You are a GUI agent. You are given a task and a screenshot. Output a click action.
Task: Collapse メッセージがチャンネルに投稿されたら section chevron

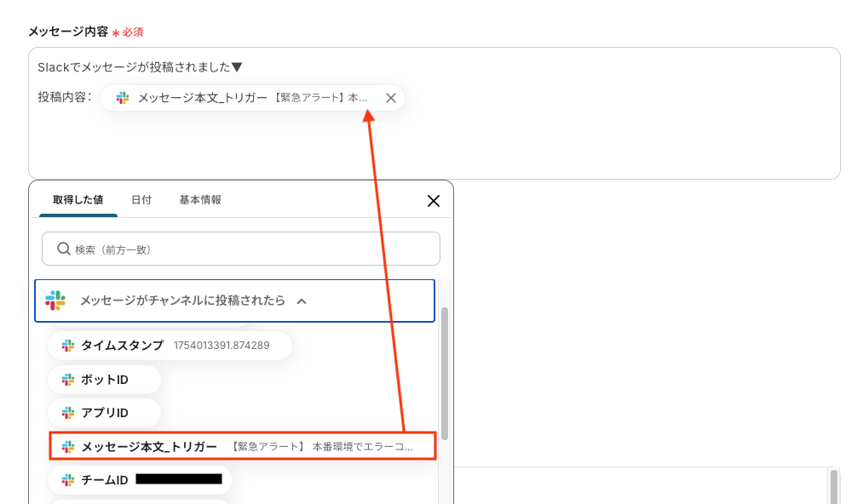(x=302, y=301)
